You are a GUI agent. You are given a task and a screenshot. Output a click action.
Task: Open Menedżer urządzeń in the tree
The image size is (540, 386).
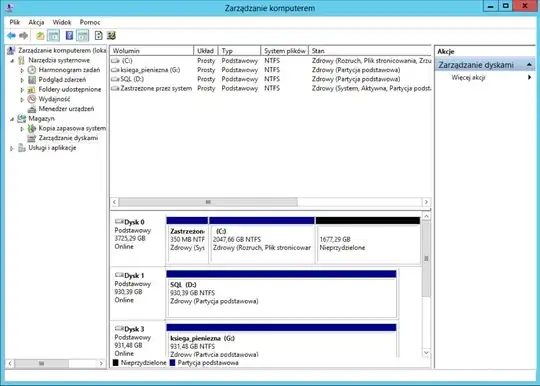[66, 109]
